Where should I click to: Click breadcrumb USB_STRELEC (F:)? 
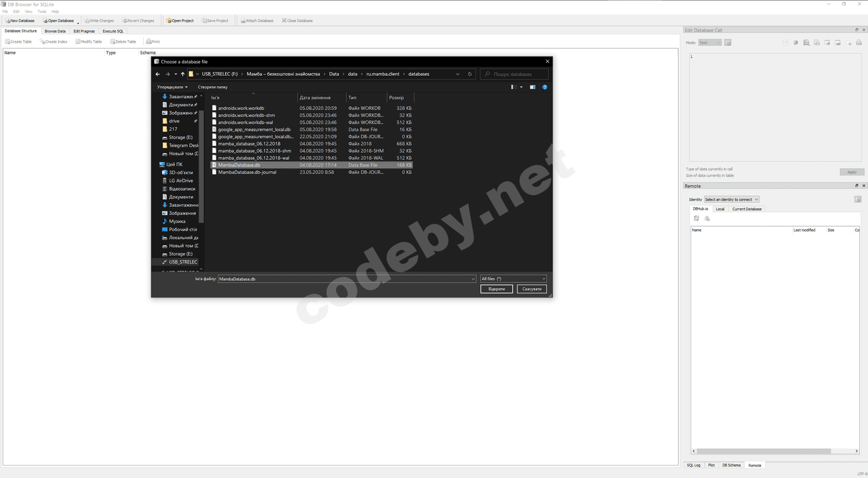(x=220, y=74)
